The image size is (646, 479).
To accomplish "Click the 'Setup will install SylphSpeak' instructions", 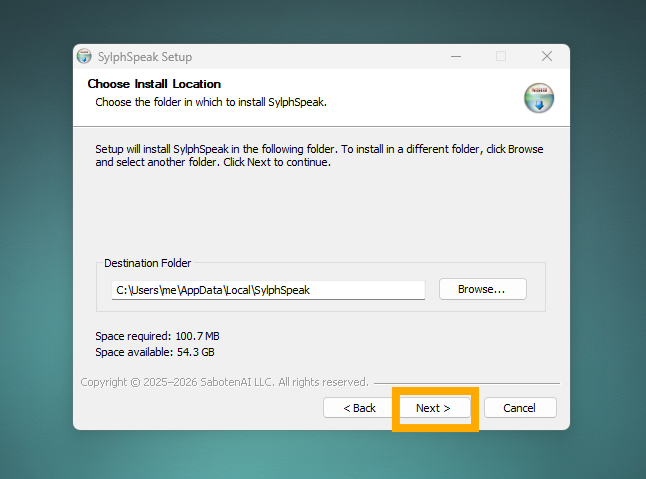I will pos(319,155).
